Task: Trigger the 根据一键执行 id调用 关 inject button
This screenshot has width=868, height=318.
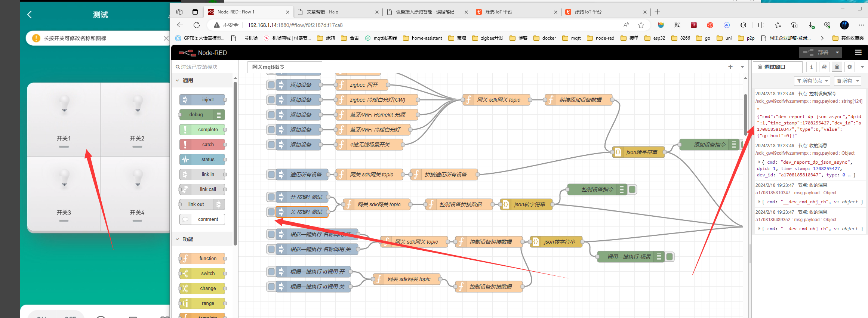Action: (x=271, y=287)
